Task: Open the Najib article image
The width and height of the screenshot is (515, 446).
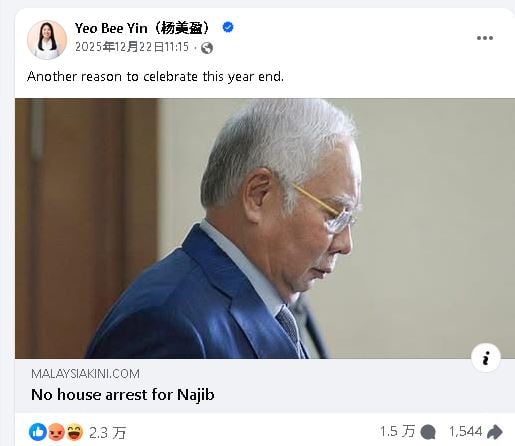Action: pos(265,228)
